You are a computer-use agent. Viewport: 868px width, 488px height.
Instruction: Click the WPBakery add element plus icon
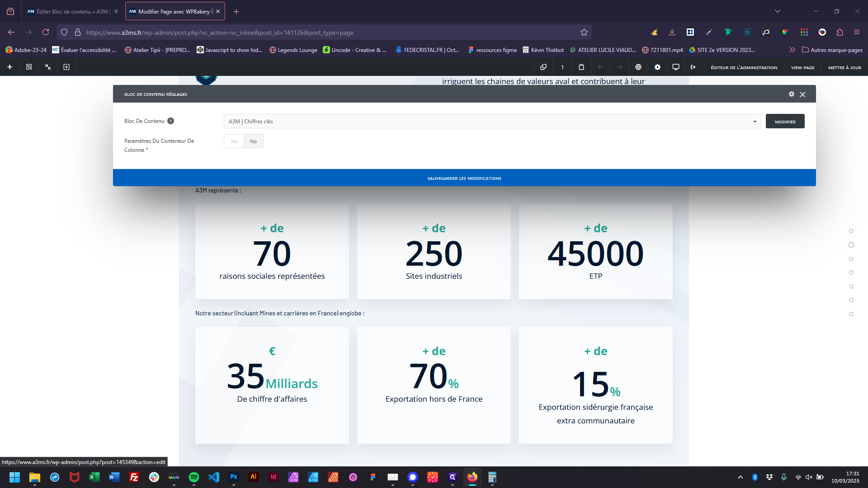tap(9, 67)
